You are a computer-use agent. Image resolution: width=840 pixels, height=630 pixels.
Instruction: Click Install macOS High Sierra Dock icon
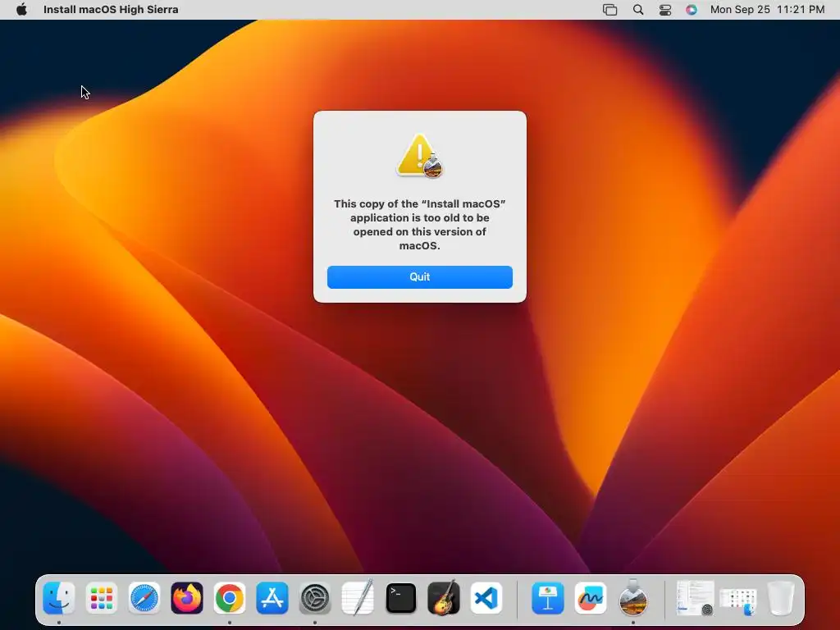pos(633,597)
